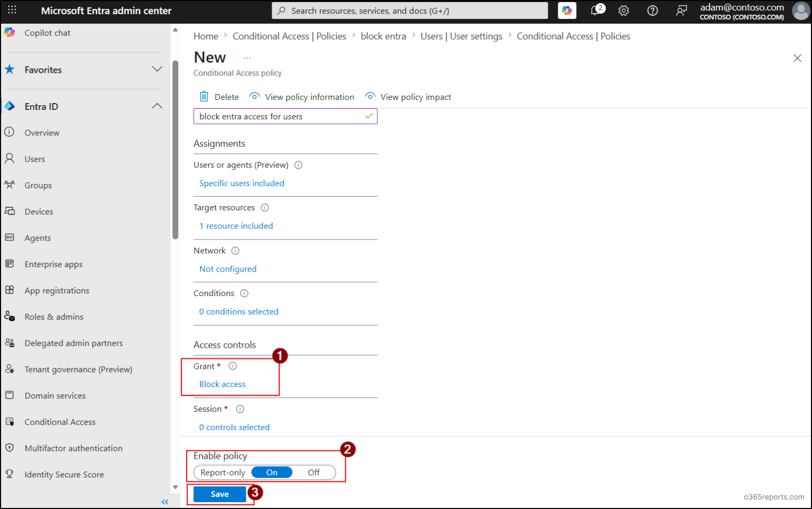812x509 pixels.
Task: Open View policy impact
Action: pyautogui.click(x=408, y=97)
